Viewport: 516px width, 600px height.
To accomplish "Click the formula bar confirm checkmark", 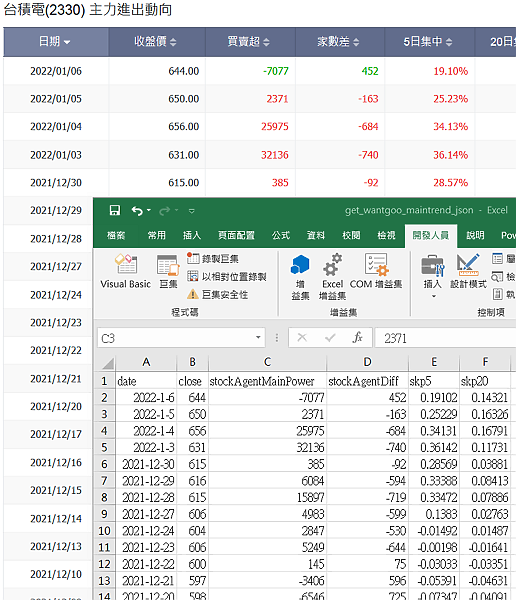I will [x=330, y=338].
